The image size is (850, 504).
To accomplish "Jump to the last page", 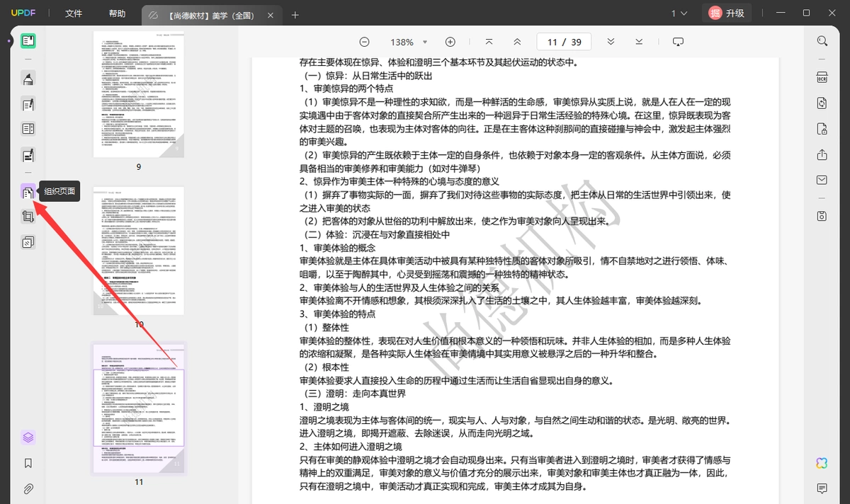I will click(640, 42).
